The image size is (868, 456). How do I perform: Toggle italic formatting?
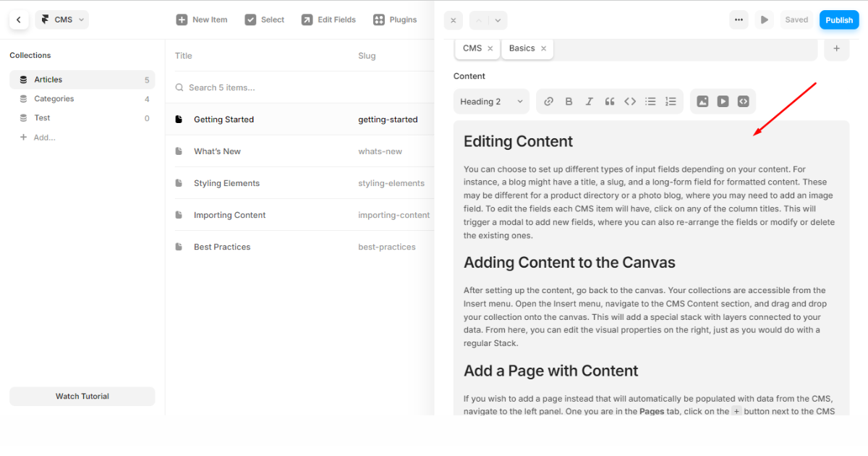point(589,101)
